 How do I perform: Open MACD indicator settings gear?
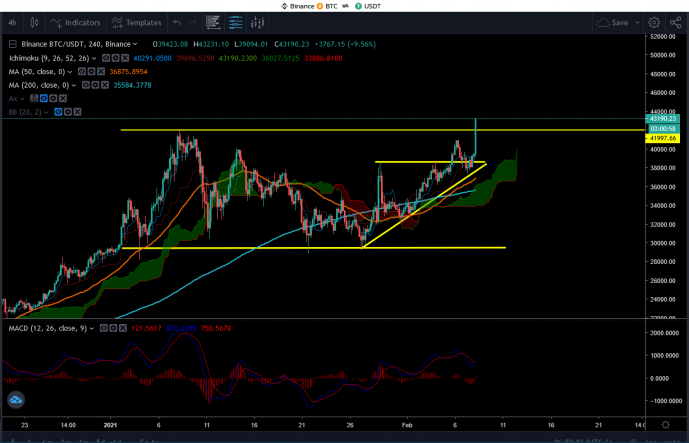pos(113,328)
